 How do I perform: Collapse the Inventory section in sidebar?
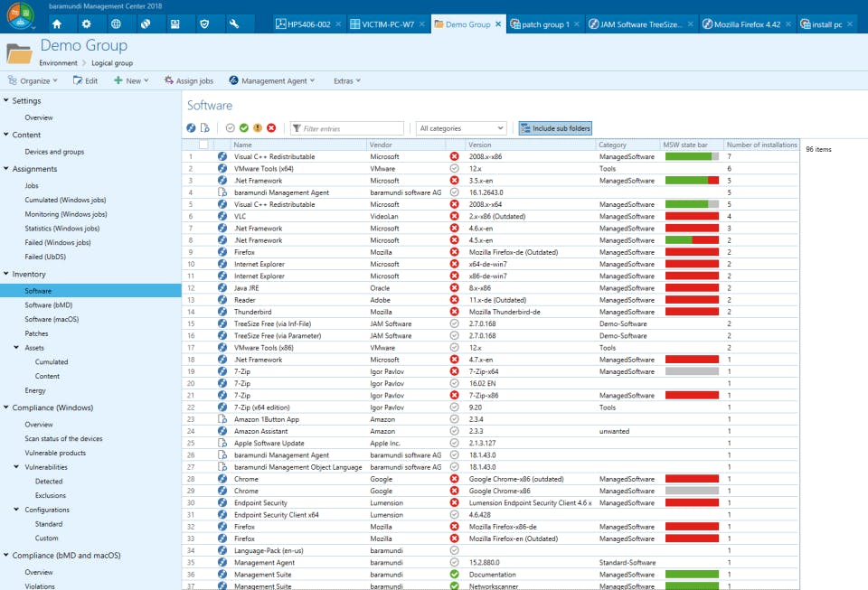[x=6, y=274]
